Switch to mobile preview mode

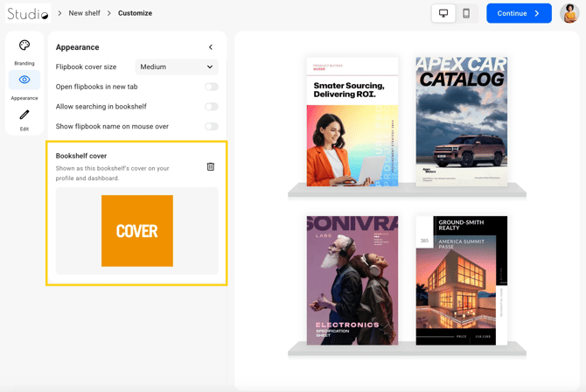466,13
